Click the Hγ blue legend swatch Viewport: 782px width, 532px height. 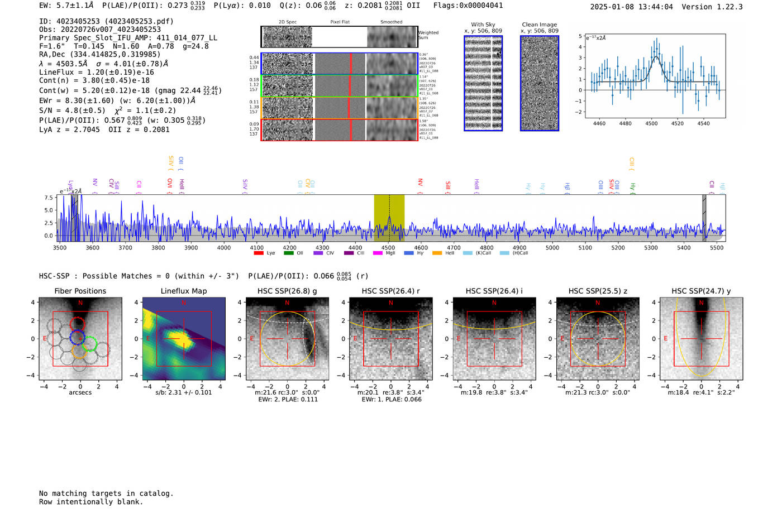coord(409,253)
